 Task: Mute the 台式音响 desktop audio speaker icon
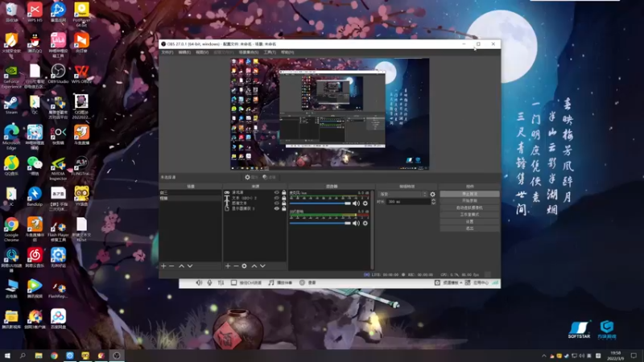pos(356,224)
